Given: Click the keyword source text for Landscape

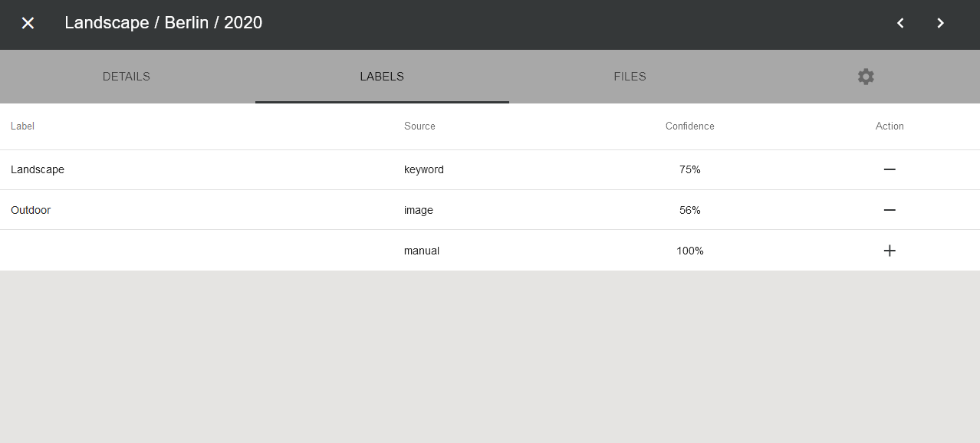Looking at the screenshot, I should (x=423, y=169).
